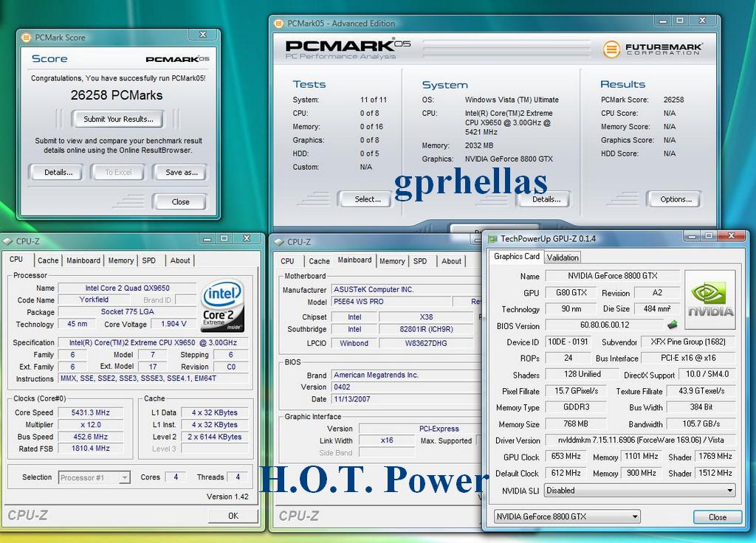Click the NVIDIA logo in GPU-Z
This screenshot has width=756, height=543.
click(709, 300)
